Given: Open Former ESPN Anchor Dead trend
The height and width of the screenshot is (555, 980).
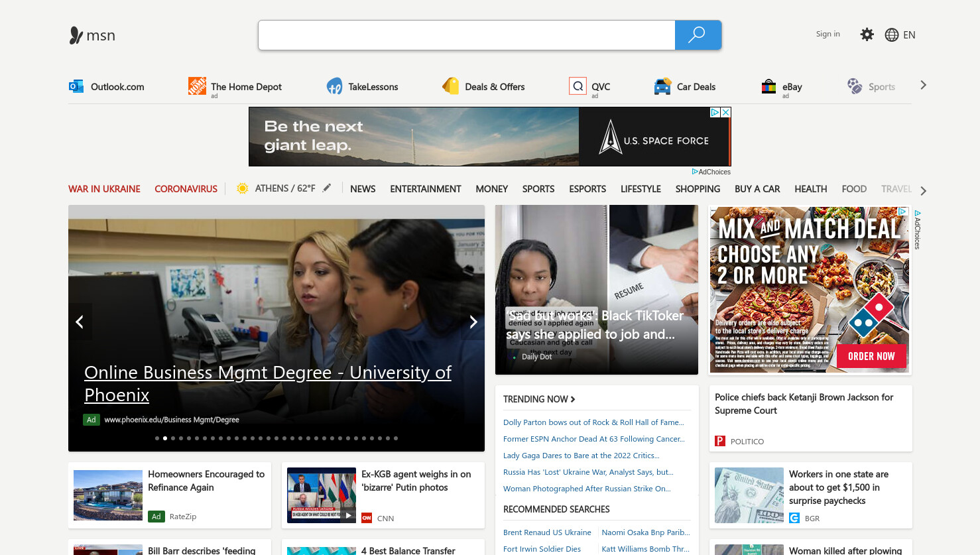Looking at the screenshot, I should coord(594,439).
